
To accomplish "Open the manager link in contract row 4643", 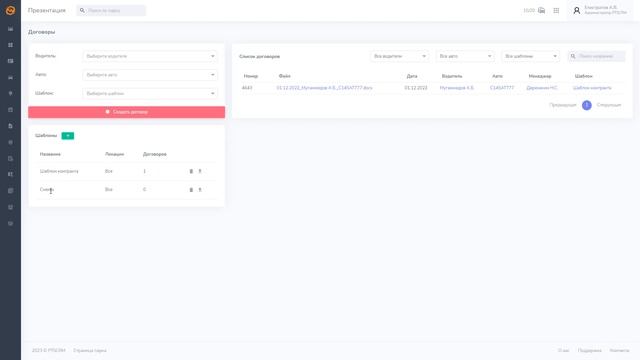I will 542,88.
